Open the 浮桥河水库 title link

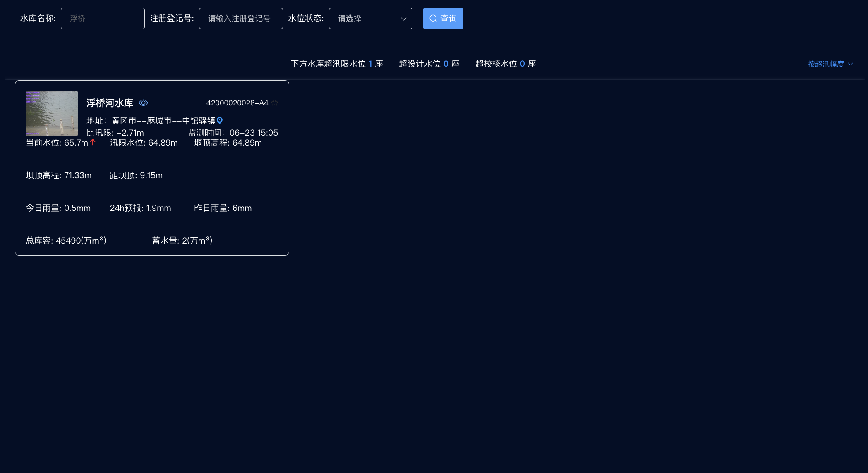[x=110, y=103]
